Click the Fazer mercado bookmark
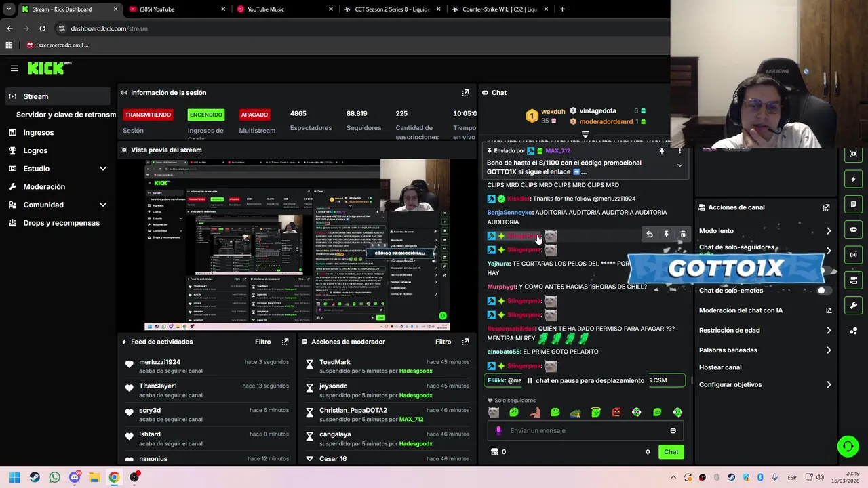 click(x=57, y=45)
